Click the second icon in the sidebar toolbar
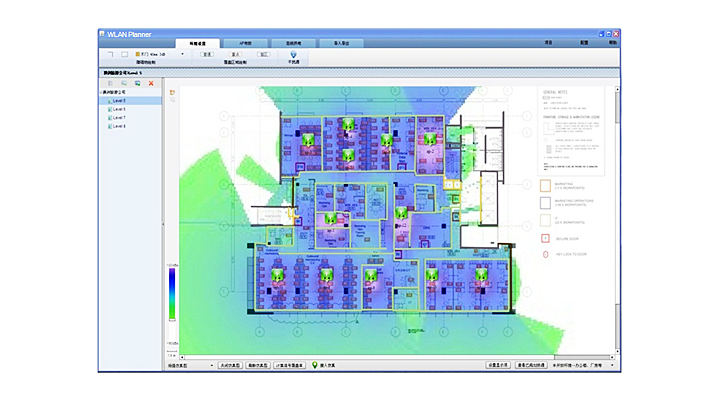This screenshot has width=712, height=400. tap(124, 83)
